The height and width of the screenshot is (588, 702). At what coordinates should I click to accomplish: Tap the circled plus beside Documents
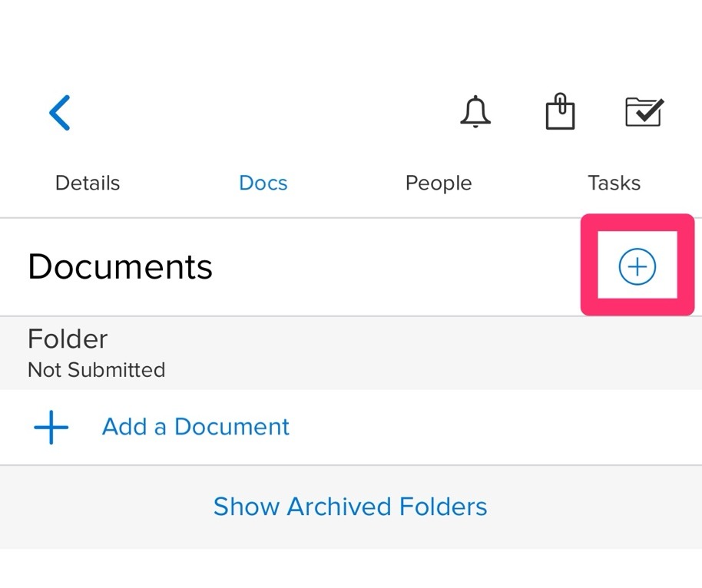(x=637, y=266)
